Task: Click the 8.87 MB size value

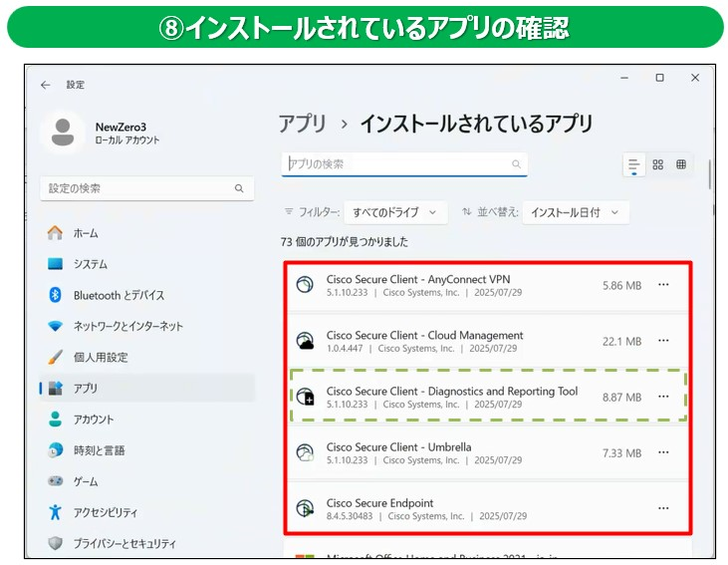Action: click(x=622, y=398)
